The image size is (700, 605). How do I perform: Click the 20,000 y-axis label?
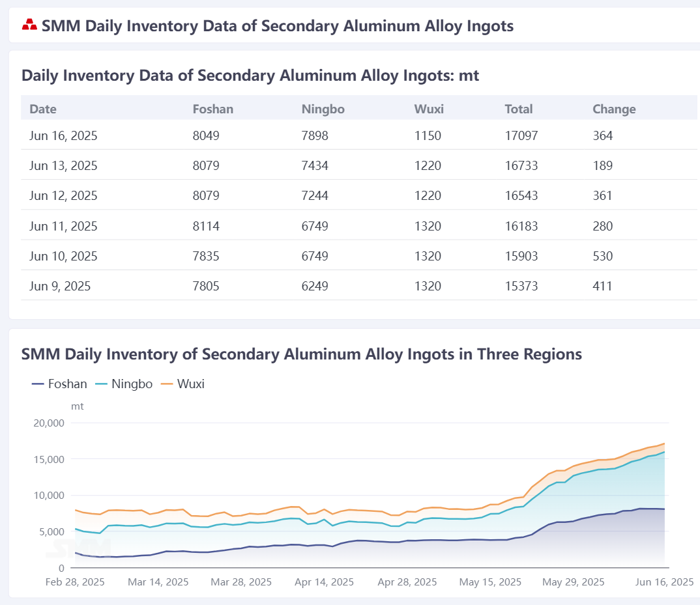[49, 423]
